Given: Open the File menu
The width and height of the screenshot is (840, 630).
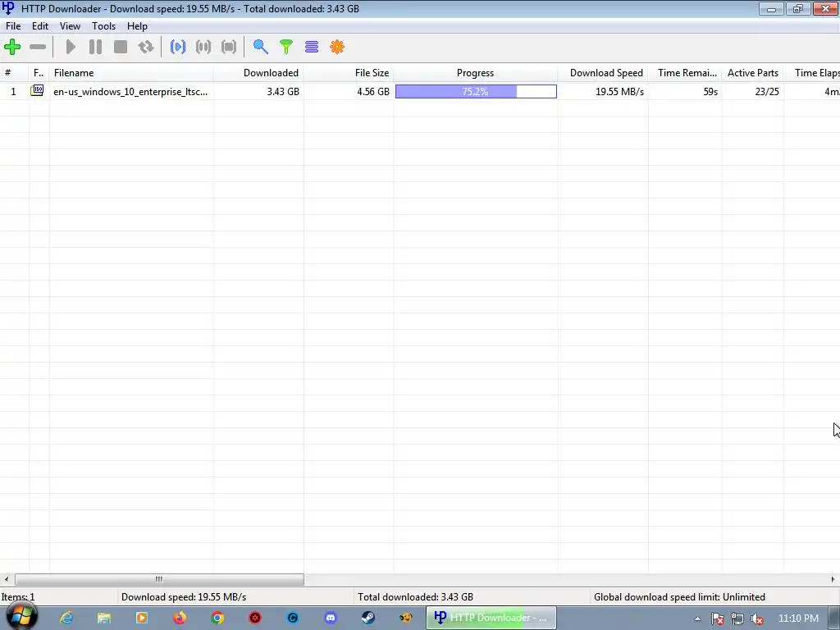Looking at the screenshot, I should (x=13, y=25).
